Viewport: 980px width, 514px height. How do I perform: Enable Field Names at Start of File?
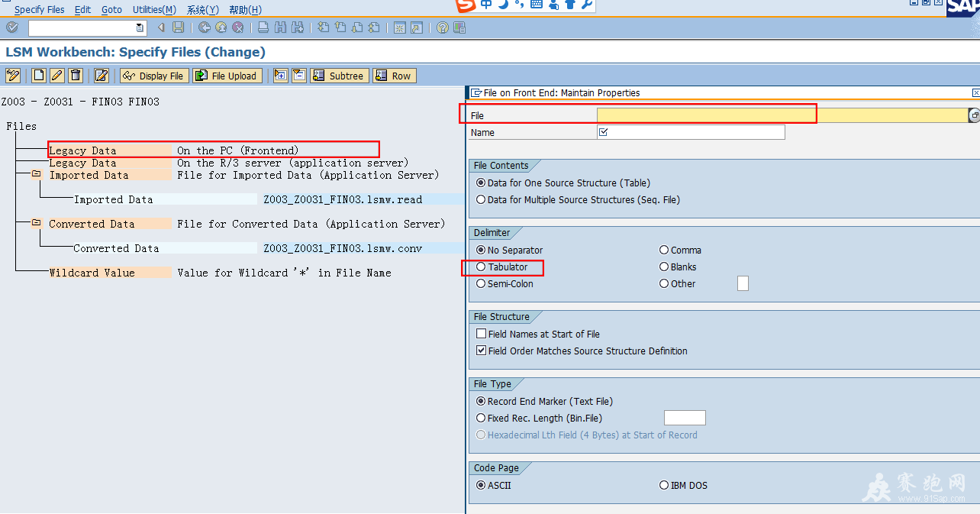pos(538,335)
